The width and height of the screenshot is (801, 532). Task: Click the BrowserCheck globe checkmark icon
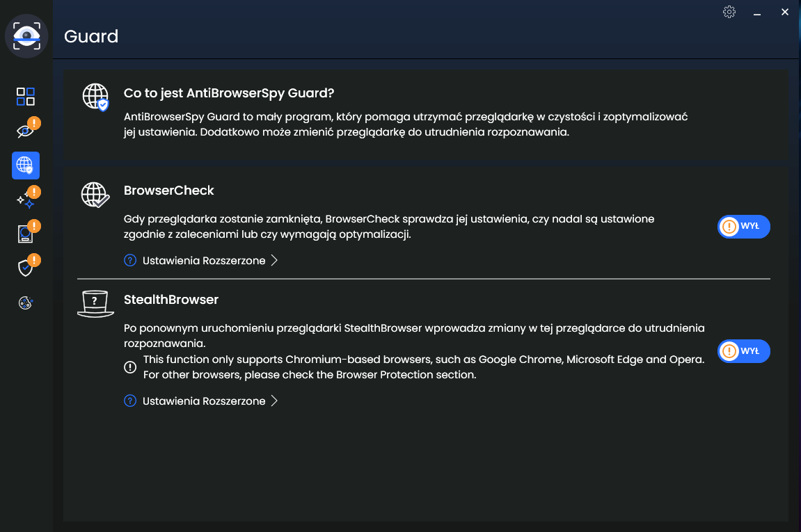(95, 195)
